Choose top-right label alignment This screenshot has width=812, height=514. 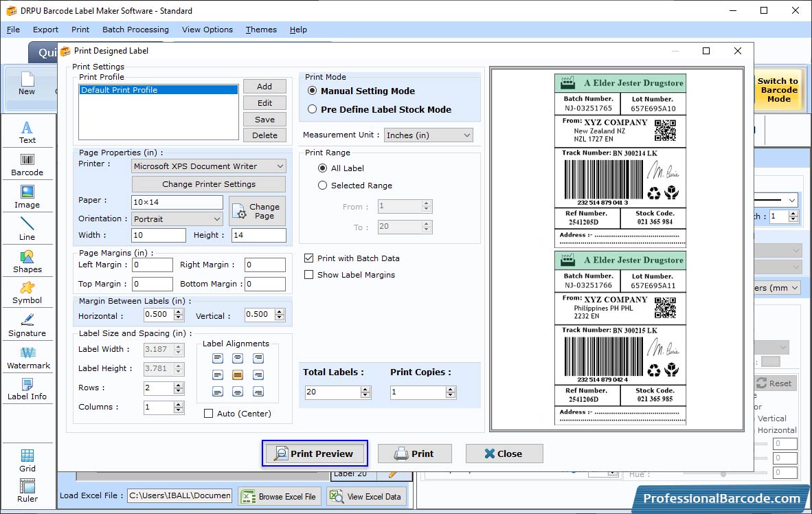coord(258,358)
